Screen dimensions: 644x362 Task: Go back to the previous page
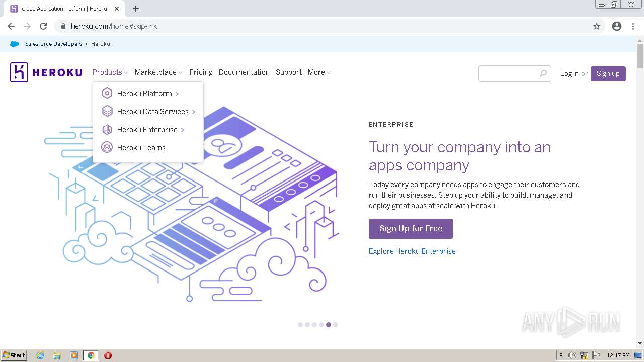[11, 26]
